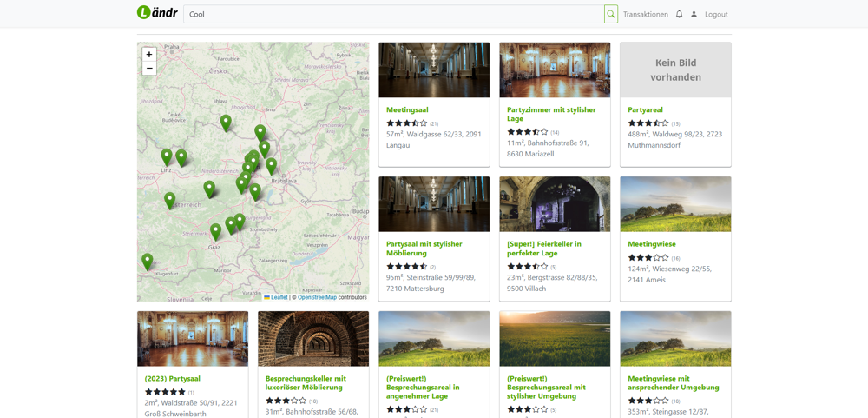Open the "(2023) Partysaal" listing title
Image resolution: width=868 pixels, height=418 pixels.
tap(172, 379)
